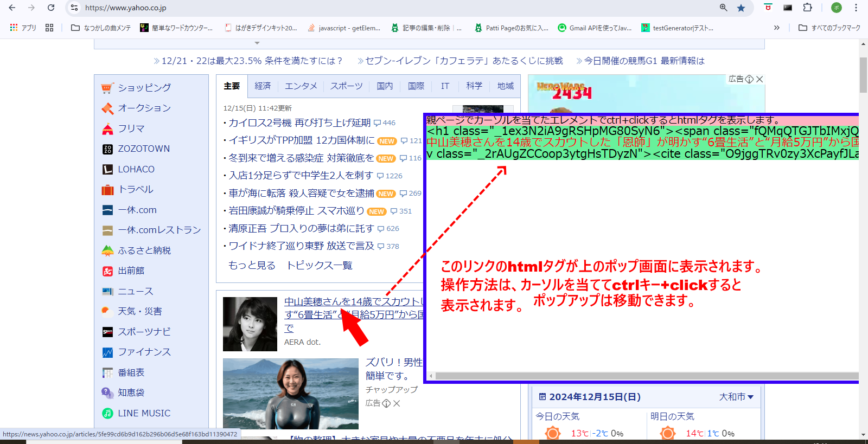Click the page vertical scrollbar thumb

pyautogui.click(x=863, y=75)
